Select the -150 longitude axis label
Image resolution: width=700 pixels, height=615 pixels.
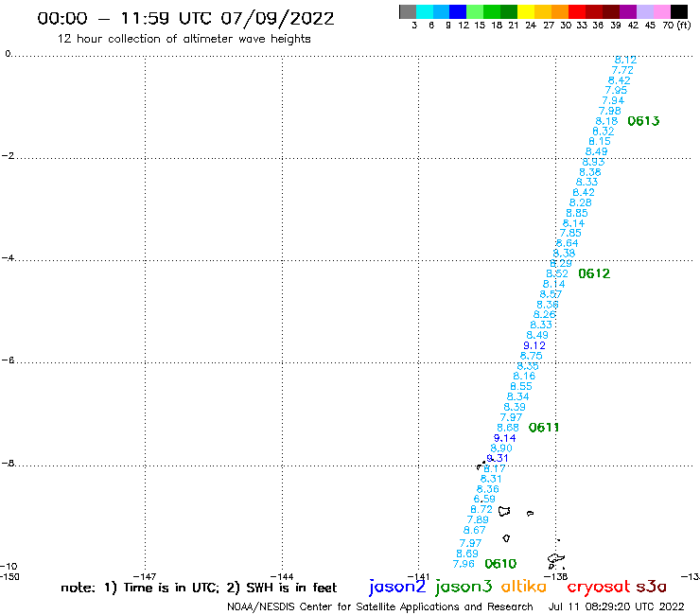[9, 576]
